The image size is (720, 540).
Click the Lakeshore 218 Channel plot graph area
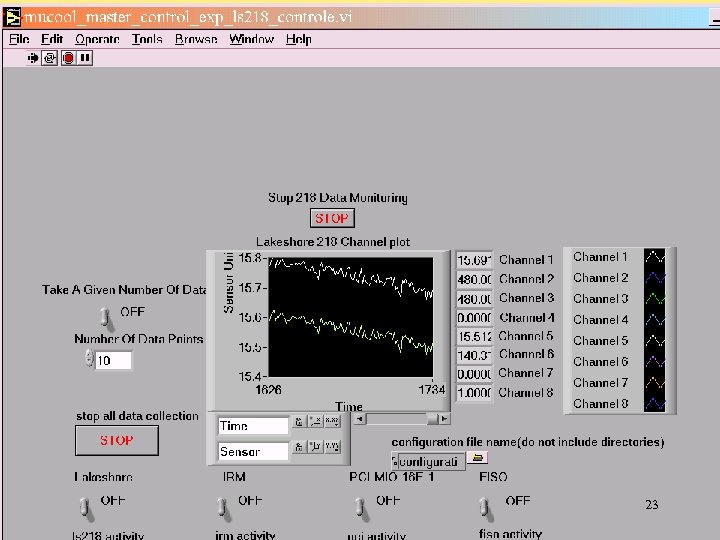(x=350, y=317)
